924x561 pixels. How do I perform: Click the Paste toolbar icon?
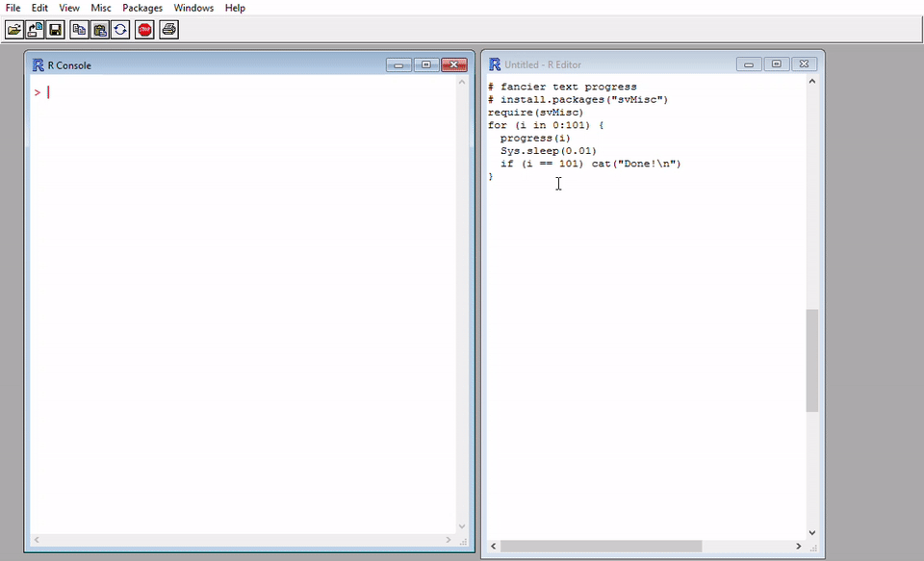point(99,30)
